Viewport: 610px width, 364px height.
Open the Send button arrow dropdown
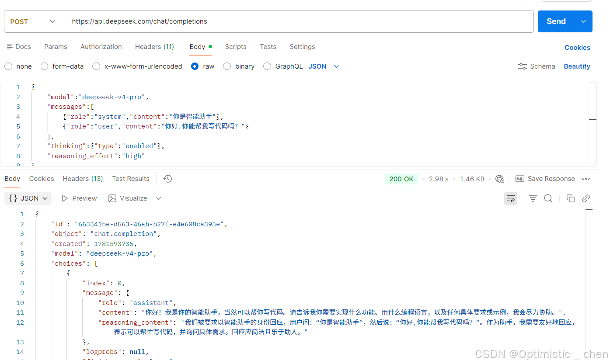pyautogui.click(x=583, y=21)
